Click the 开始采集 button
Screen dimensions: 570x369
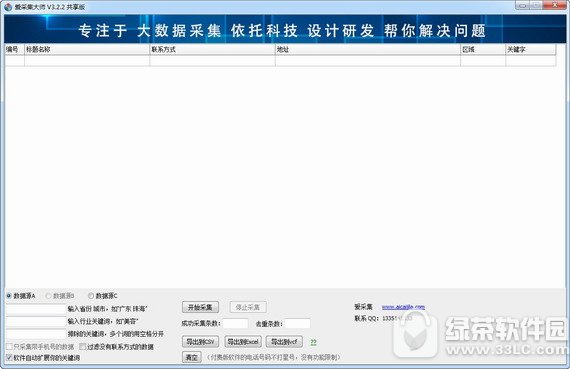[200, 307]
